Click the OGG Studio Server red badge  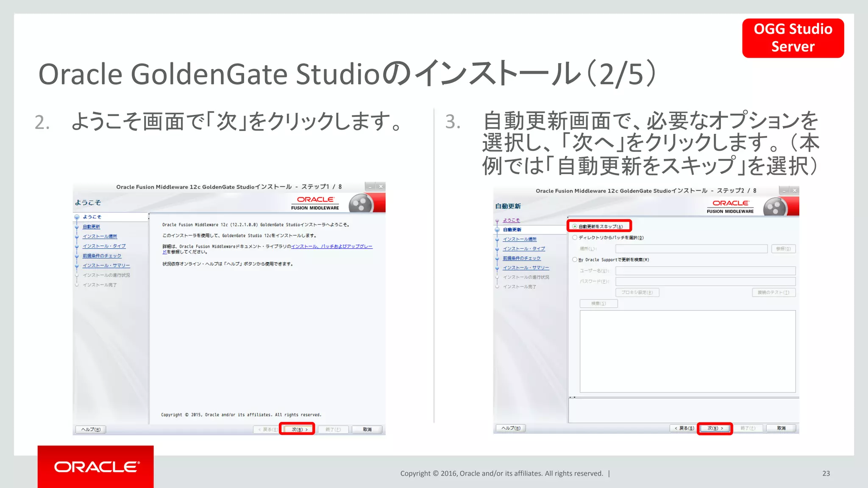click(793, 38)
